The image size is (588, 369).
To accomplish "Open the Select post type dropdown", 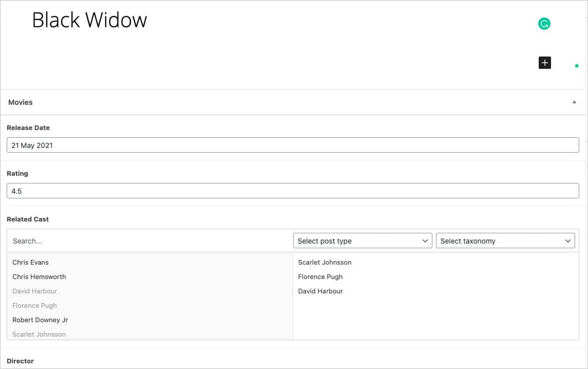I will (x=363, y=241).
